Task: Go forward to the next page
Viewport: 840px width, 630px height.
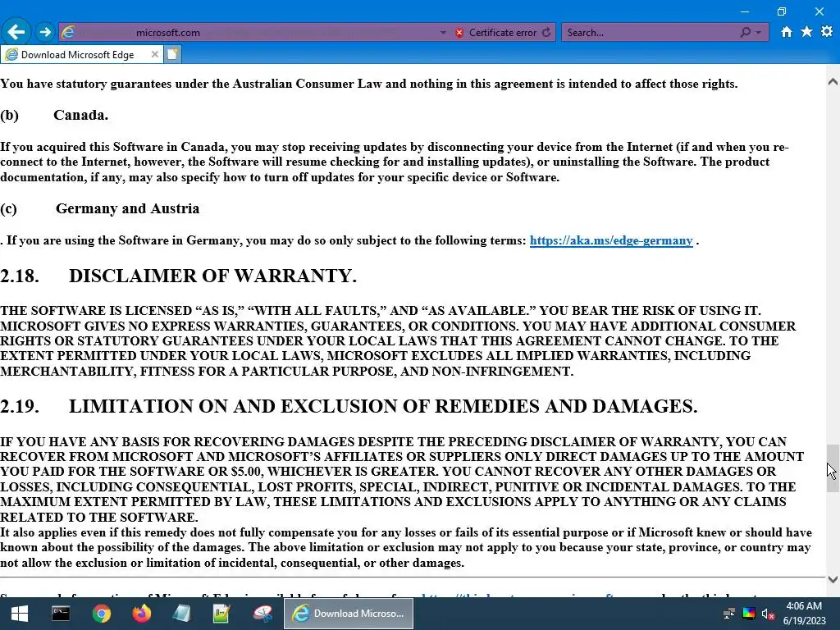Action: click(x=45, y=32)
